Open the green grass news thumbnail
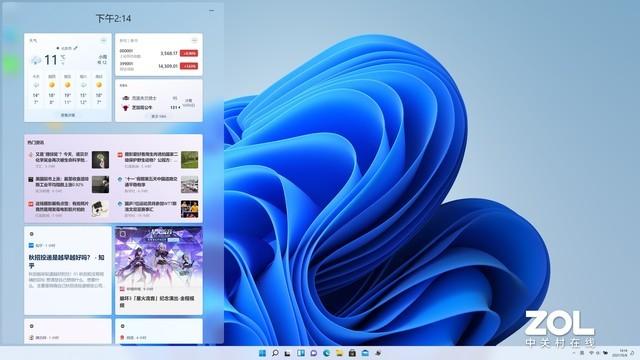 [x=189, y=160]
